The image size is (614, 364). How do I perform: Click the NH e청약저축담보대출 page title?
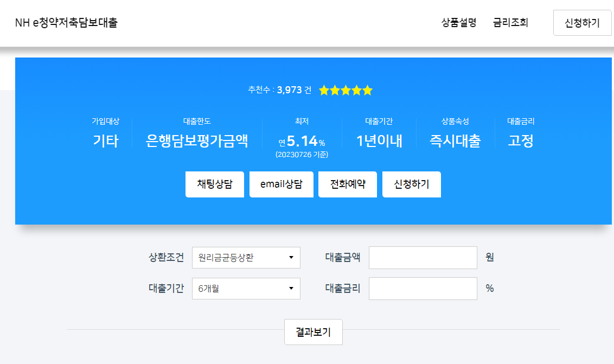point(66,23)
